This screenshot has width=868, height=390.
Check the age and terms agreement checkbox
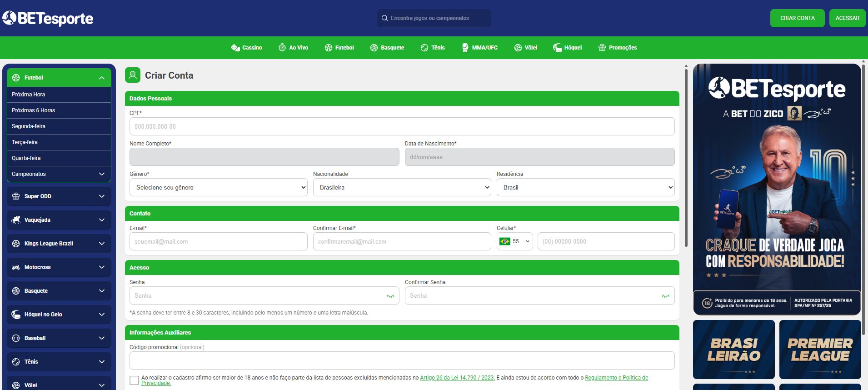click(135, 380)
